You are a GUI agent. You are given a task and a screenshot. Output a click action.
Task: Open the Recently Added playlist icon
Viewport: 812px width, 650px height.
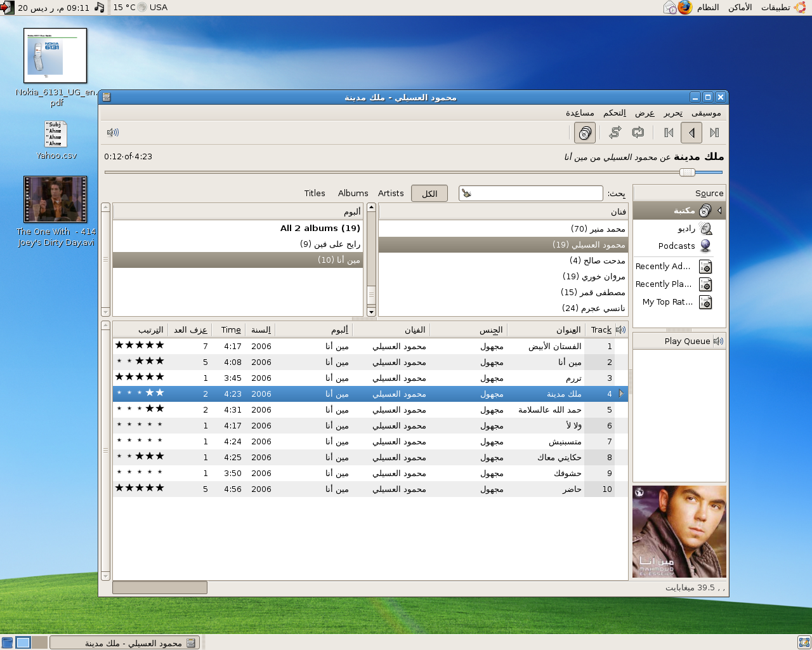[x=705, y=267]
